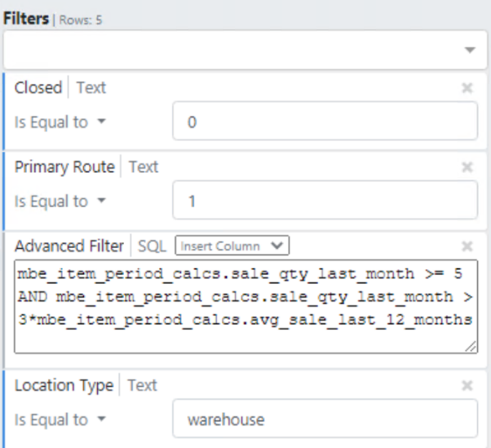The width and height of the screenshot is (491, 448).
Task: Select the Advanced Filter label
Action: tap(69, 246)
